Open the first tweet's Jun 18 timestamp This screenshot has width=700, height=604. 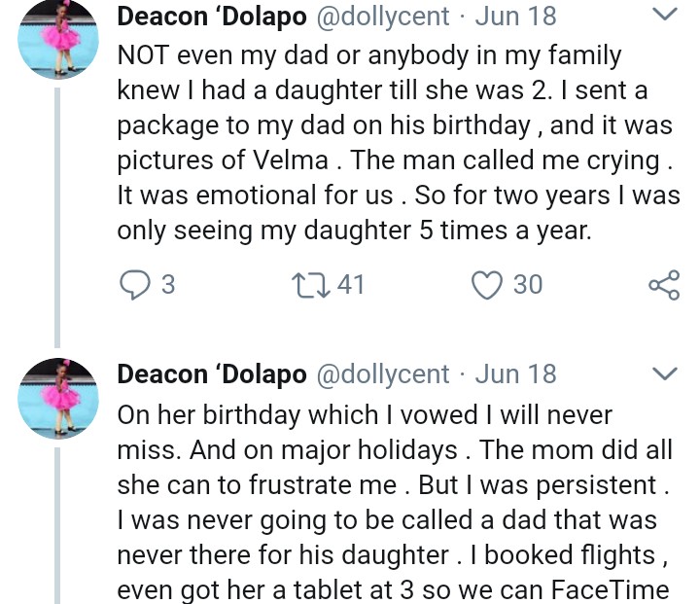517,16
